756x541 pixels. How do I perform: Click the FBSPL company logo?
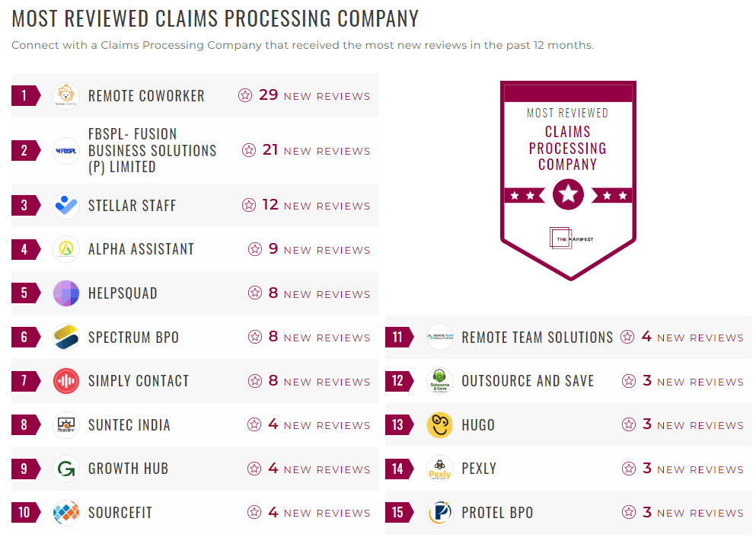[x=65, y=151]
